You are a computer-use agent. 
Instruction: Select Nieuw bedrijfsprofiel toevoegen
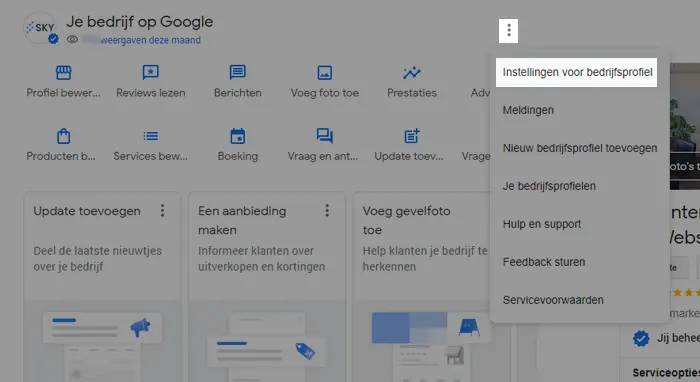point(579,148)
